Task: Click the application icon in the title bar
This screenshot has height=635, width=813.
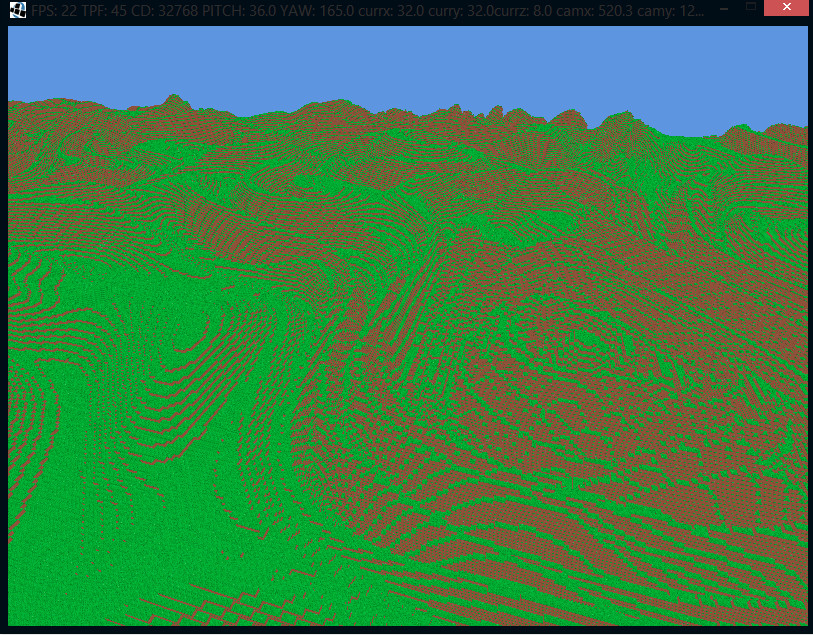Action: point(17,10)
